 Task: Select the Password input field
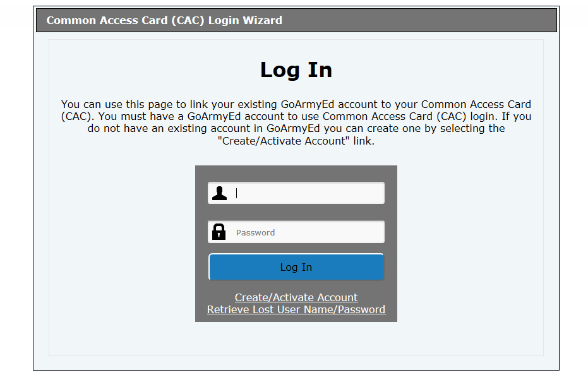click(x=296, y=232)
